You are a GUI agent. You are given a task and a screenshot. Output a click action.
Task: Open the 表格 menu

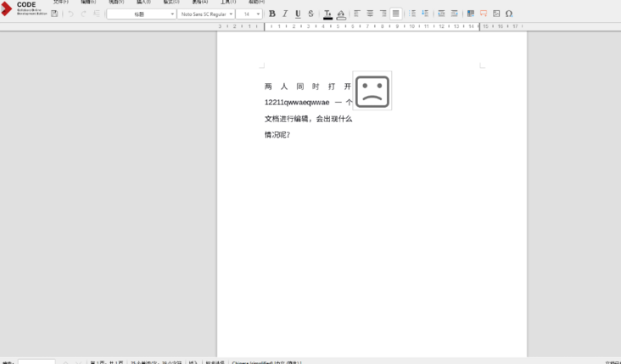(200, 2)
